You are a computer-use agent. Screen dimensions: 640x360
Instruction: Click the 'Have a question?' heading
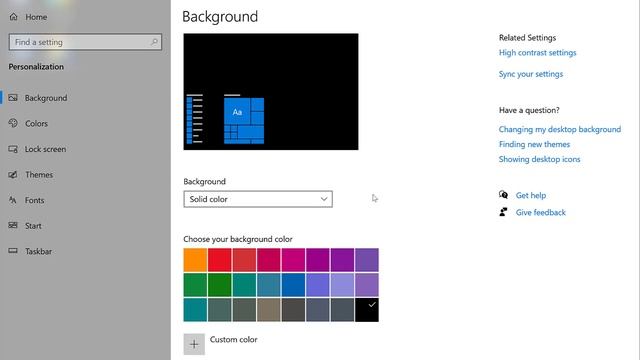click(529, 110)
